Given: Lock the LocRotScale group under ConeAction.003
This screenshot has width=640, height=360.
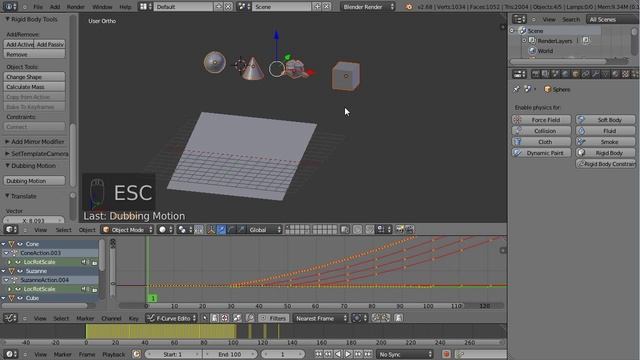Looking at the screenshot, I should (94, 262).
